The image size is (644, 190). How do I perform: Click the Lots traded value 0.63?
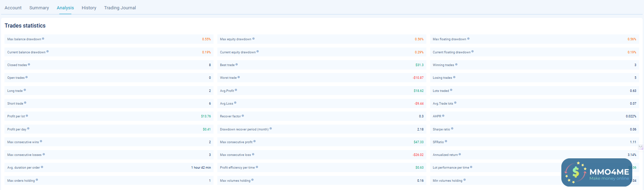click(x=633, y=91)
